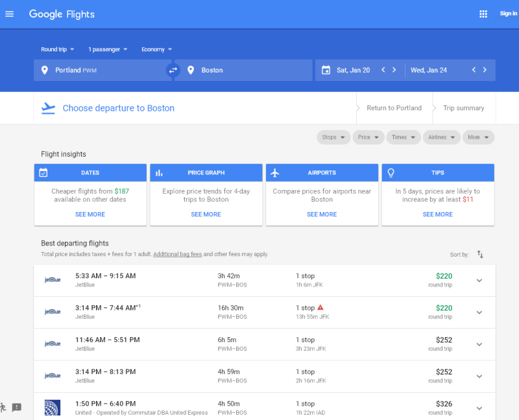Click the Google Flights logo

point(62,14)
